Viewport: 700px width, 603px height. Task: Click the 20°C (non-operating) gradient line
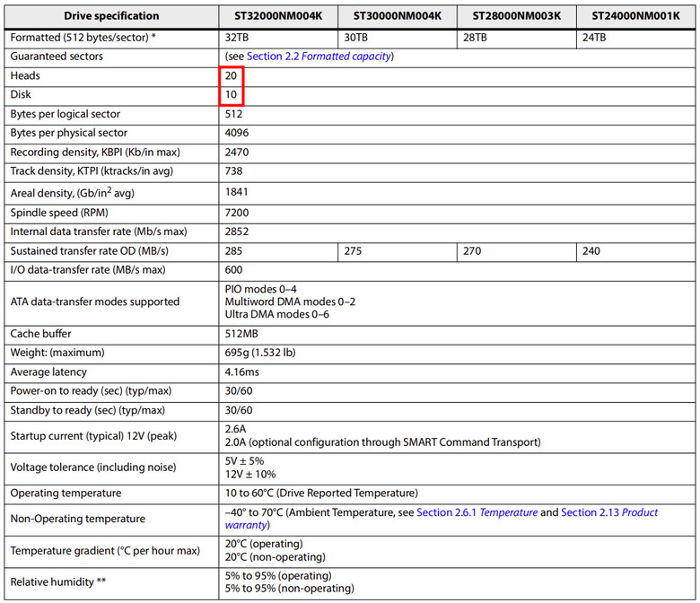(275, 557)
